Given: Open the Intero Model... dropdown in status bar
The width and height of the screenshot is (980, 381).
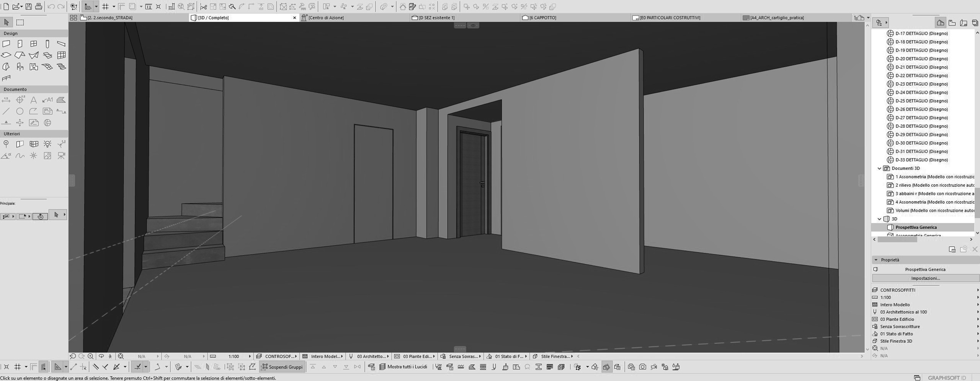Looking at the screenshot, I should click(x=323, y=356).
